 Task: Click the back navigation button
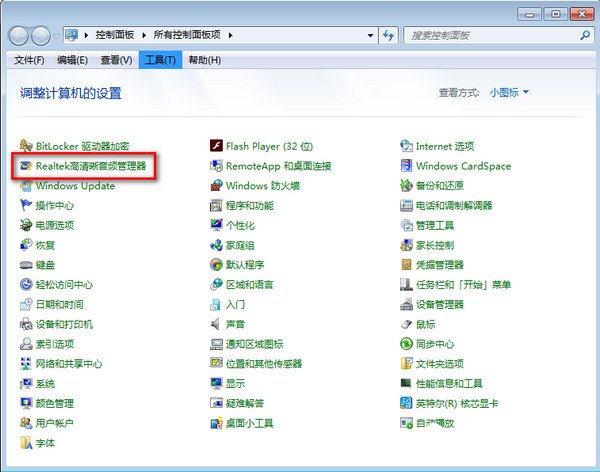click(x=20, y=35)
